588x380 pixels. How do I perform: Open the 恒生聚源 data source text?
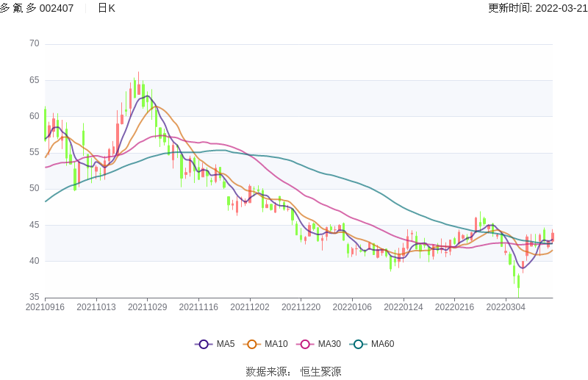320,371
